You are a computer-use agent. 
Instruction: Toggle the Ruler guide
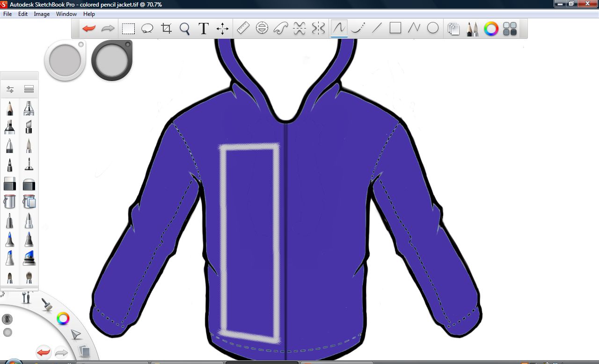click(243, 29)
